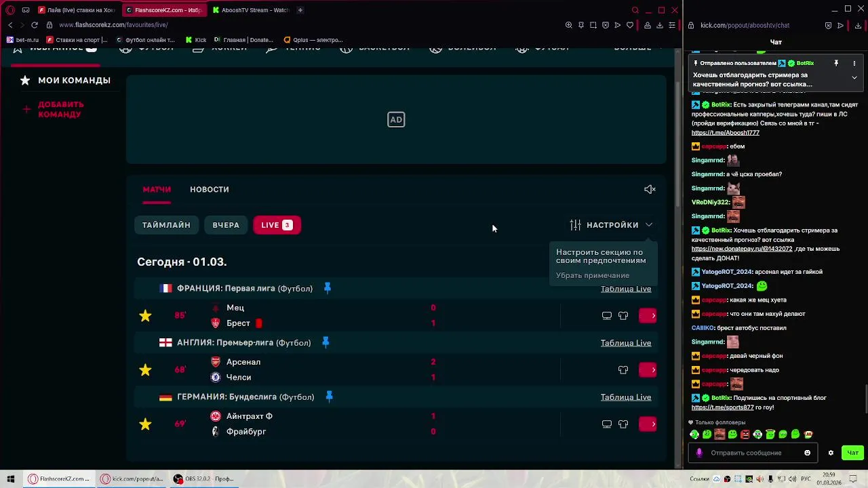This screenshot has width=868, height=488.
Task: Open the kick.com popout taskbar item
Action: [132, 479]
